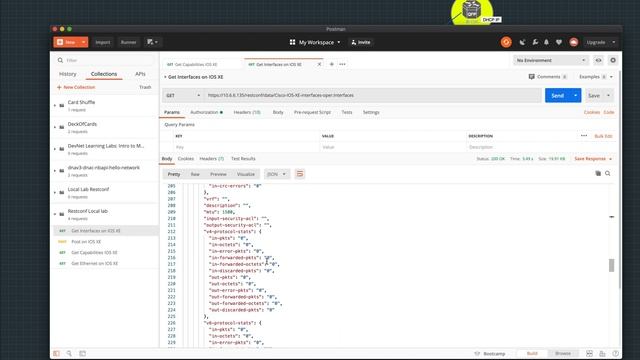Click the heart icon in header

(x=559, y=42)
